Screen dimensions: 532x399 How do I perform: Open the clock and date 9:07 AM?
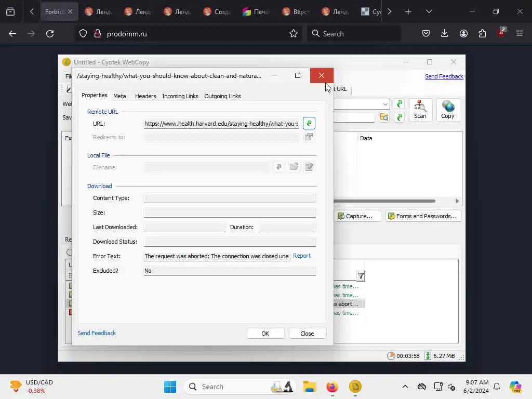point(476,387)
